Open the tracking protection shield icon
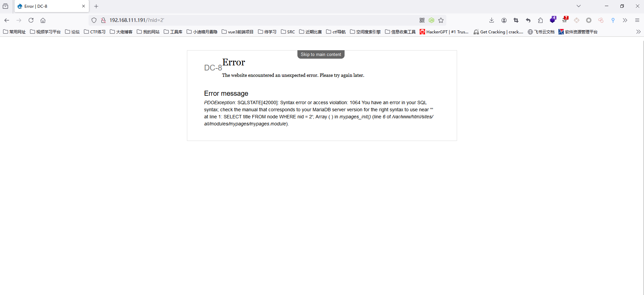 94,20
